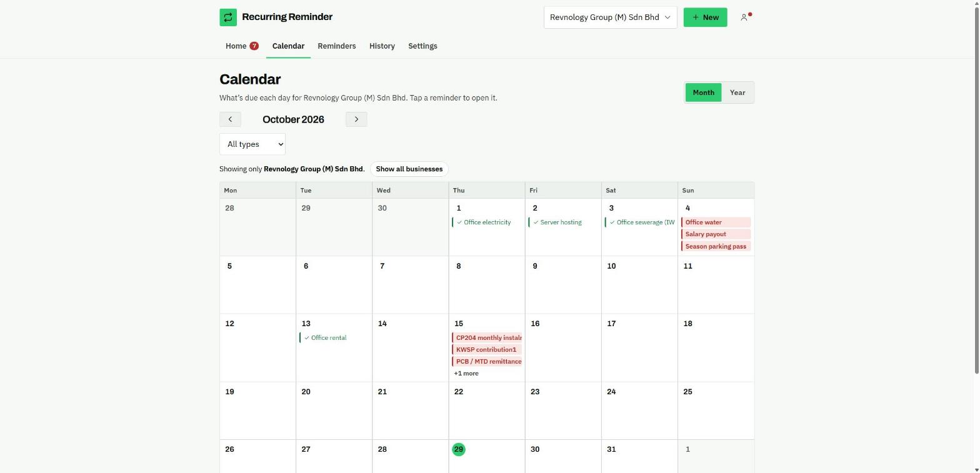Open the KWSP contribution1 reminder
The width and height of the screenshot is (980, 473).
point(487,350)
